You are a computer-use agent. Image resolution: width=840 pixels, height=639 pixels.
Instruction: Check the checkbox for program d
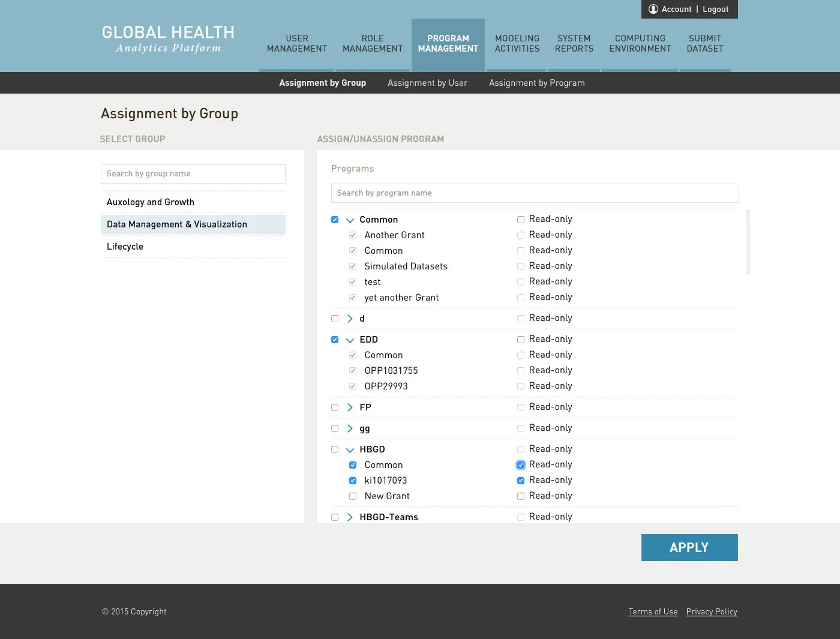tap(335, 319)
